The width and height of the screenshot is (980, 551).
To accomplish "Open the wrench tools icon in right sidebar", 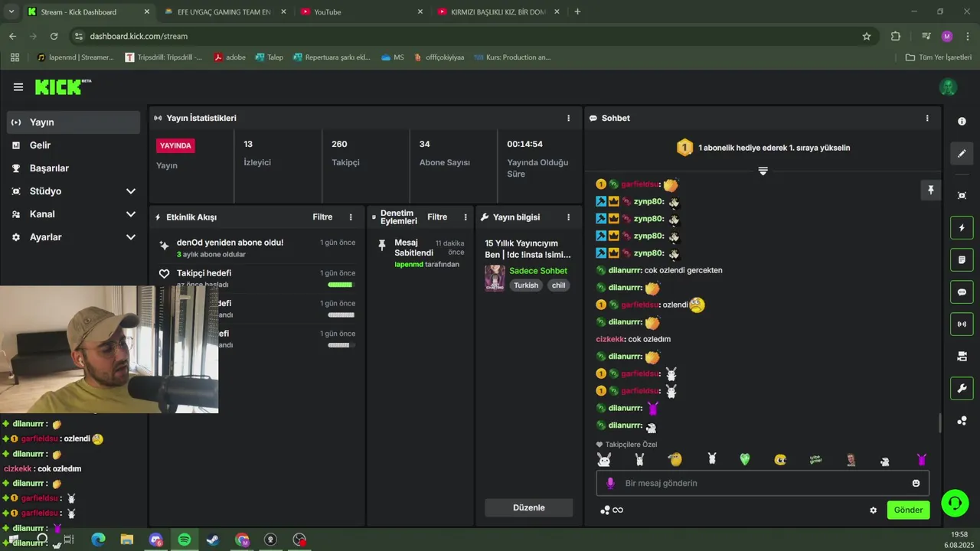I will pos(962,389).
